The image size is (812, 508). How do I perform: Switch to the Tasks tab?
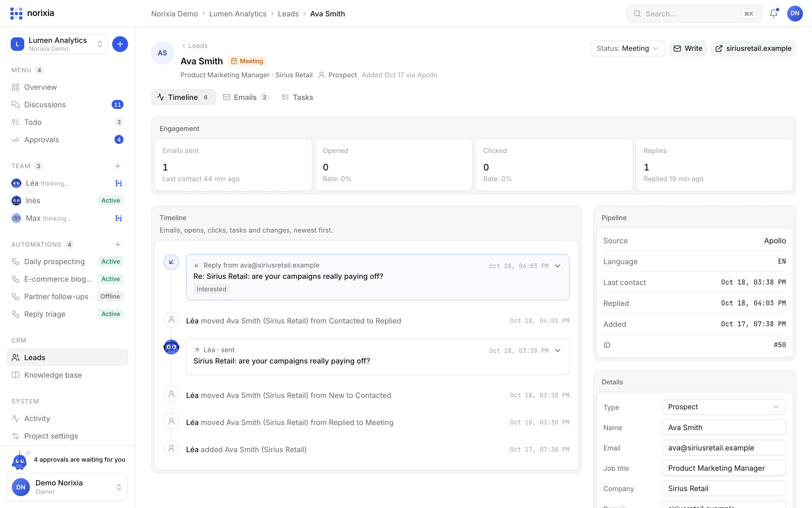click(297, 97)
